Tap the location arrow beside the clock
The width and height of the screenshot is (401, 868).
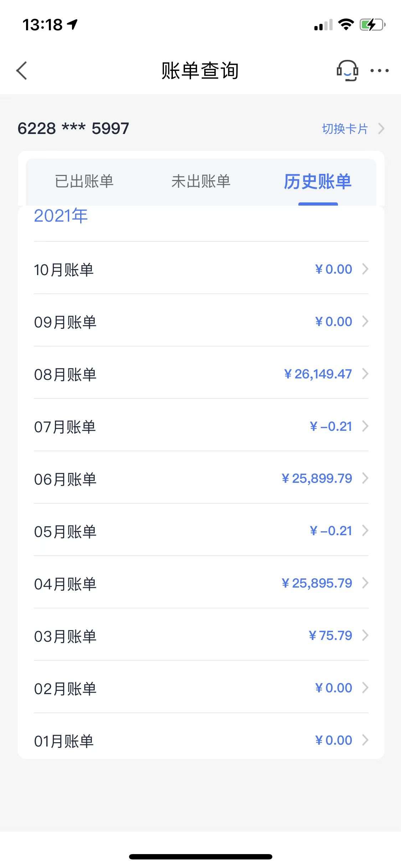73,25
